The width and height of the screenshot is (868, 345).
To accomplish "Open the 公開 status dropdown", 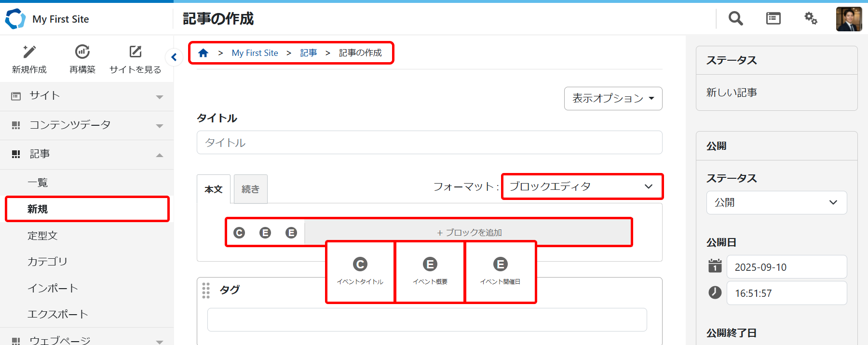I will [776, 203].
